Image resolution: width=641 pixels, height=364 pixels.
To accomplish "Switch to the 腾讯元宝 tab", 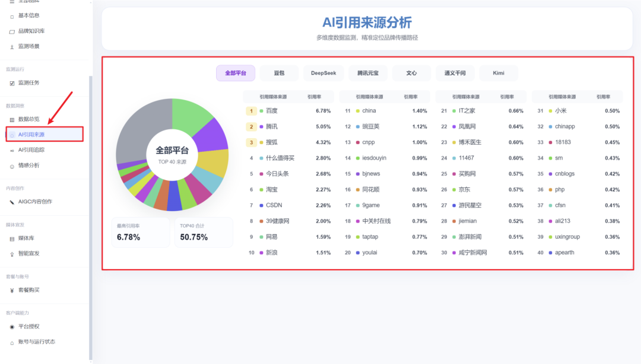I will [x=368, y=73].
